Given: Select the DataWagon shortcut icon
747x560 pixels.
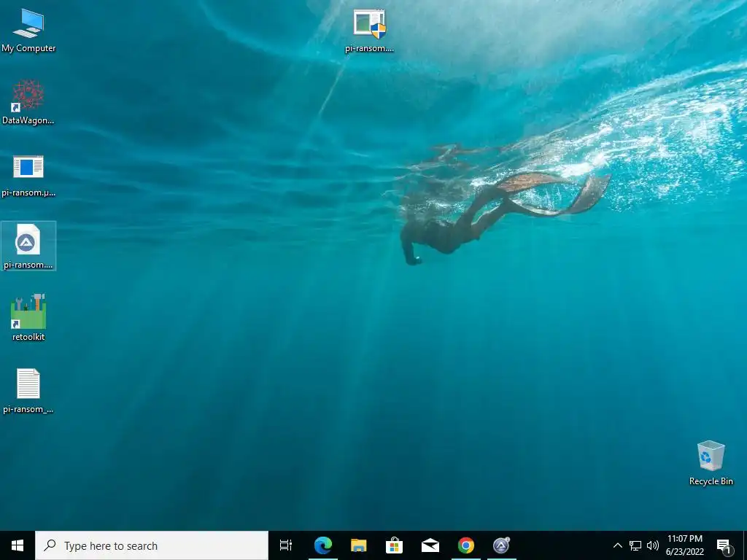Looking at the screenshot, I should pos(28,102).
